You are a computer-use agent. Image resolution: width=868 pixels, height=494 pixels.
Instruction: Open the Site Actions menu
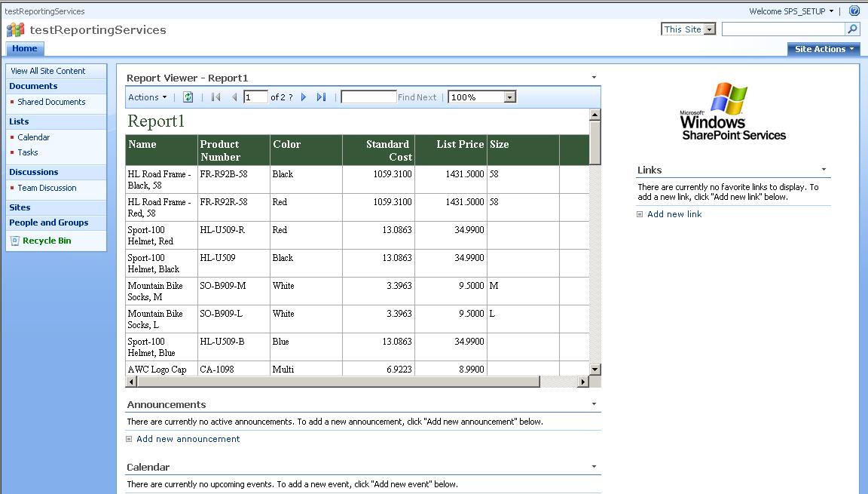tap(824, 49)
